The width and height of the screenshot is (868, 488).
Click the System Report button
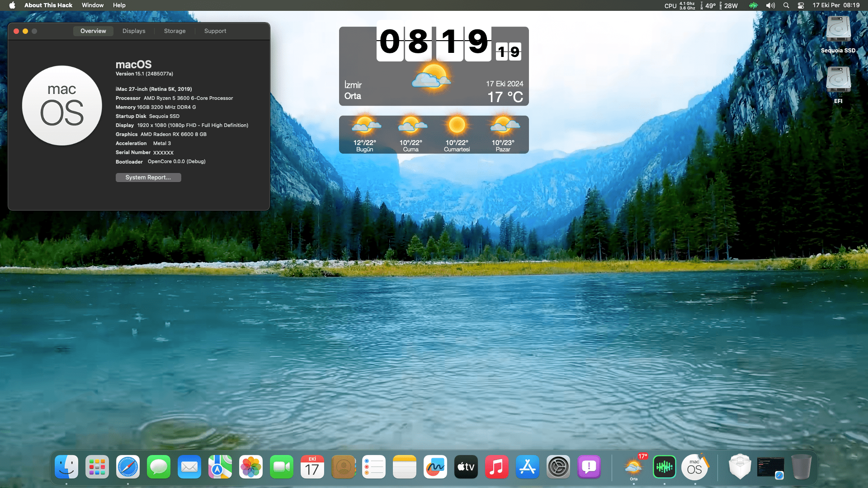click(x=148, y=177)
